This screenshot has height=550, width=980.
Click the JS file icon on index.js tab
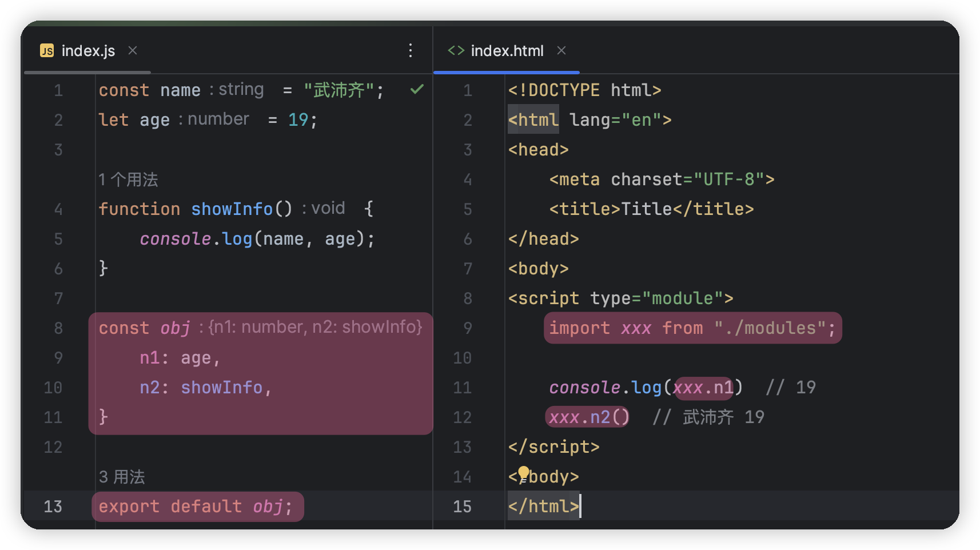coord(47,51)
